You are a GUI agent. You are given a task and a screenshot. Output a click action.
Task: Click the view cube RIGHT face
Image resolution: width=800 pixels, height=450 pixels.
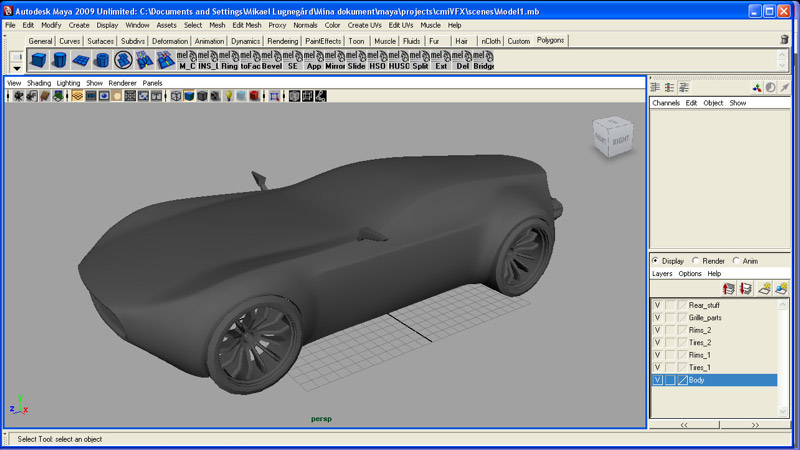pos(621,140)
